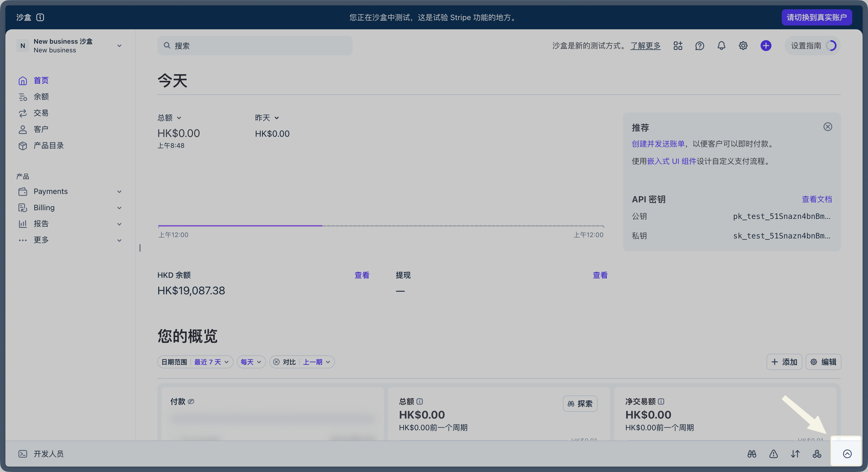Remove the 对比 comparison using its x icon

coord(276,362)
